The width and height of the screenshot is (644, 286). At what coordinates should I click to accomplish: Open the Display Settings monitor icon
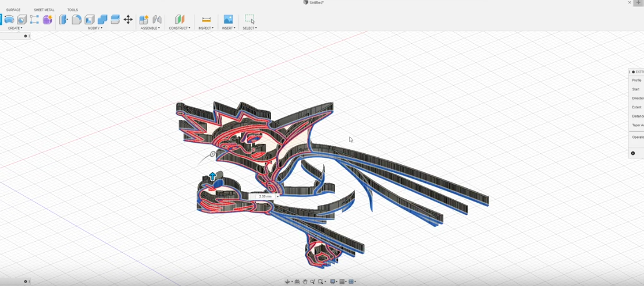tap(333, 282)
